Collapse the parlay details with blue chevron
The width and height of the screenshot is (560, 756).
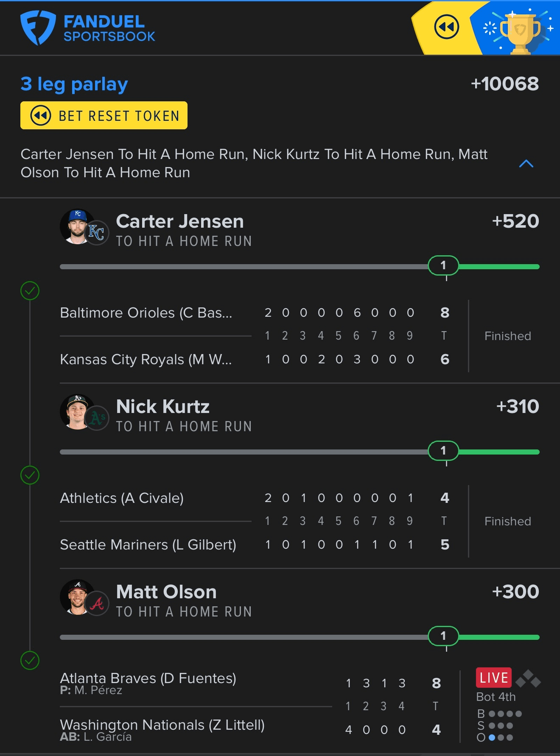pyautogui.click(x=526, y=164)
